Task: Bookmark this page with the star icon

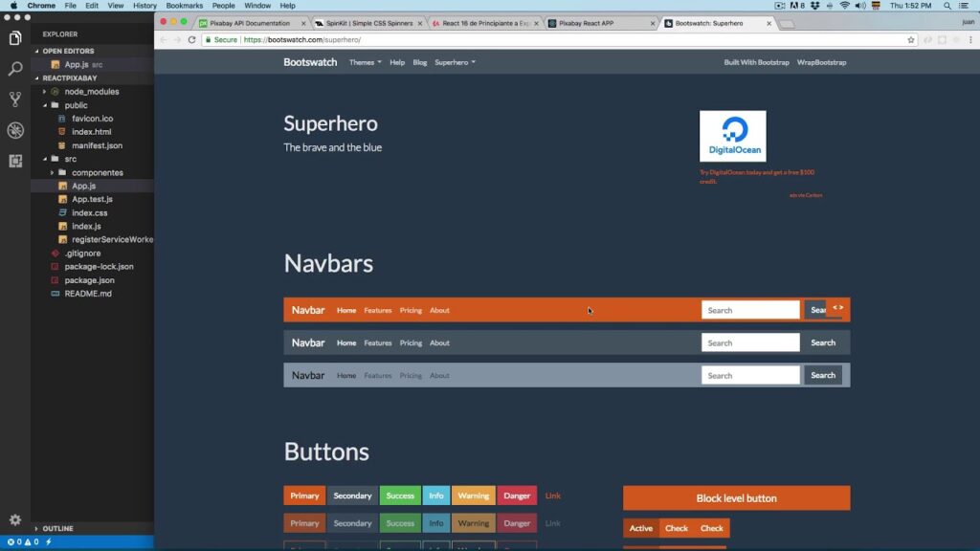Action: point(911,40)
